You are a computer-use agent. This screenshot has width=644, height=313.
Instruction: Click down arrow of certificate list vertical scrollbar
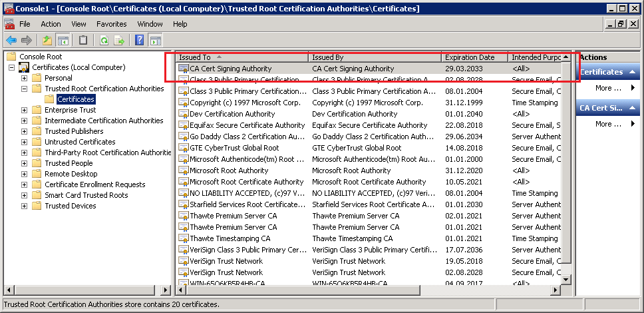[x=566, y=280]
